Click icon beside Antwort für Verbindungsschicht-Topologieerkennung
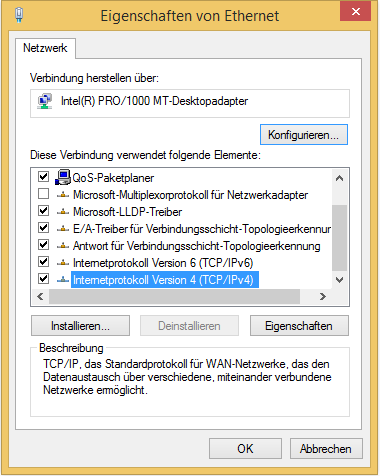Viewport: 380px width, 476px height. click(x=63, y=246)
